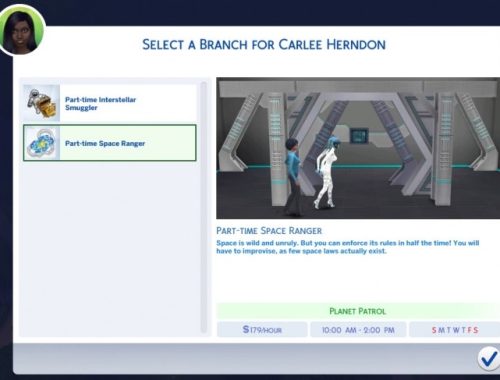Click the space station preview image
Image resolution: width=500 pixels, height=380 pixels.
[x=358, y=148]
